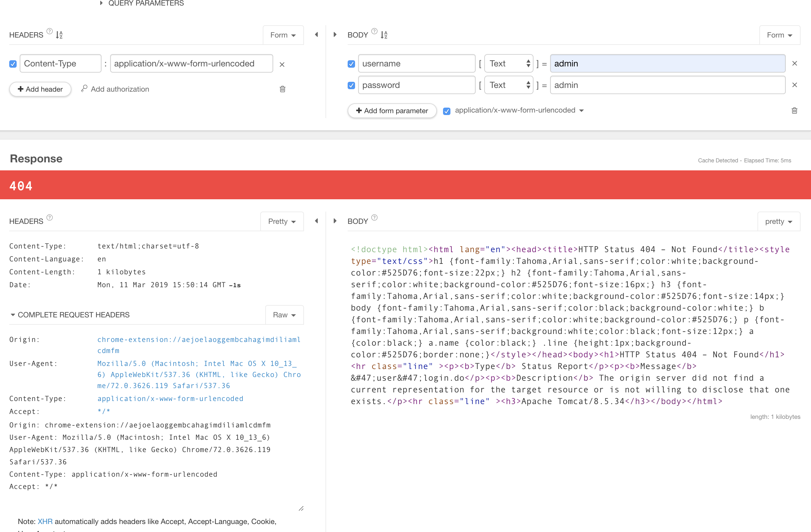811x532 pixels.
Task: Click the delete icon next to Content-Type header
Action: (283, 64)
